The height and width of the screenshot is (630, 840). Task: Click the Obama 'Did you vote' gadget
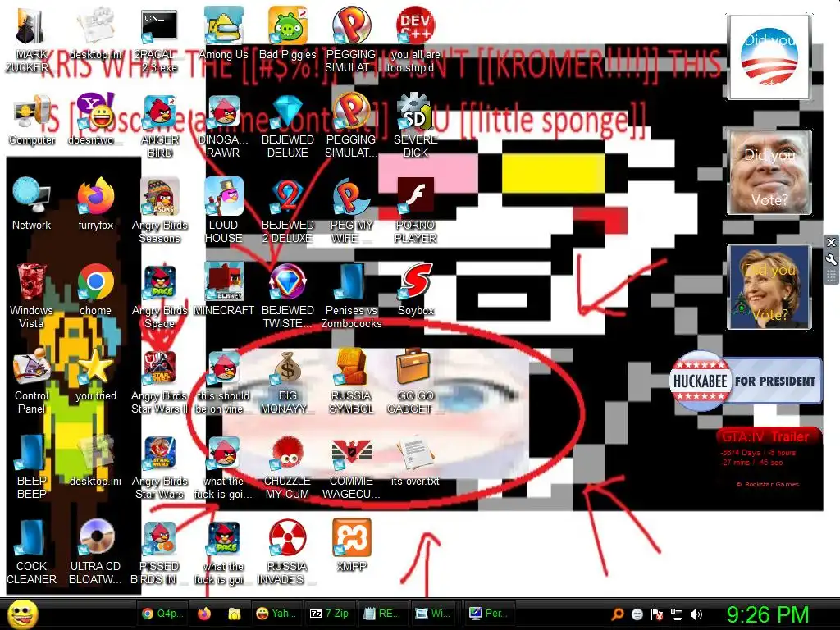[768, 57]
